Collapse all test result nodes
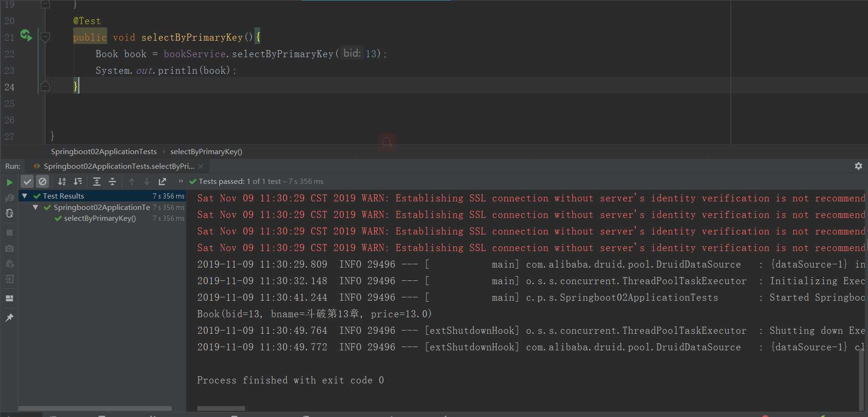This screenshot has width=868, height=417. [112, 182]
